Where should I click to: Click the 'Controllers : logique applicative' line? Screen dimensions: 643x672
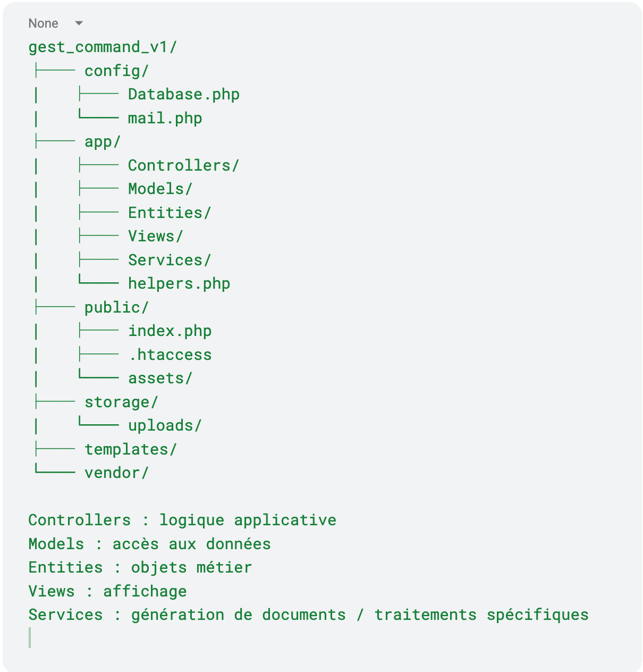tap(182, 520)
